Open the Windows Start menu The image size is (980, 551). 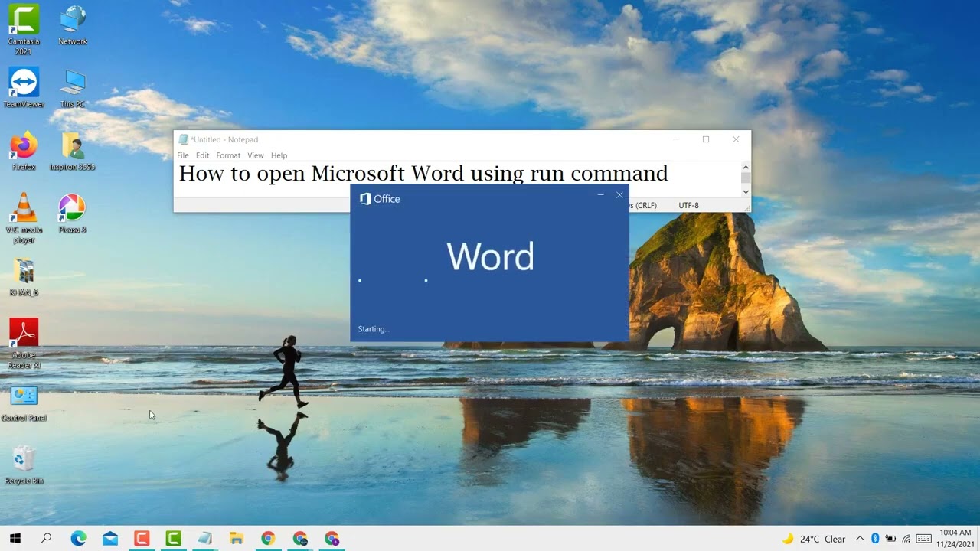[15, 538]
